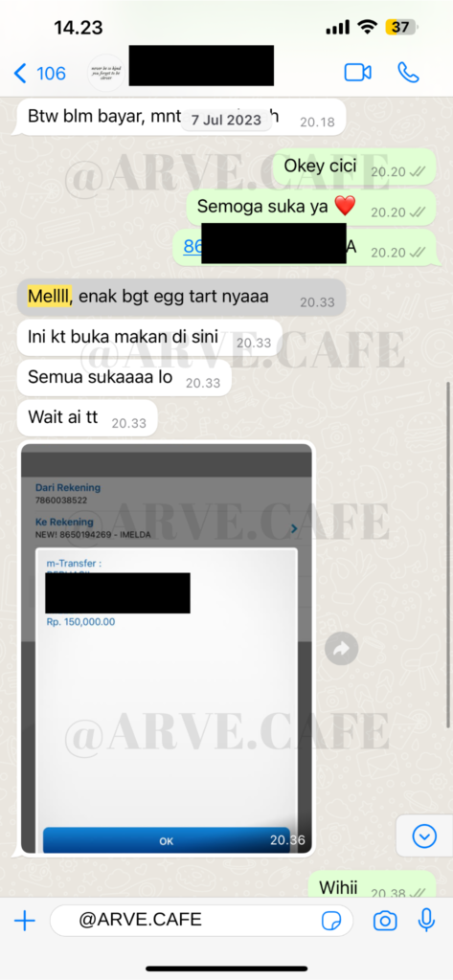The image size is (453, 980).
Task: Forward the transfer receipt image
Action: (341, 650)
